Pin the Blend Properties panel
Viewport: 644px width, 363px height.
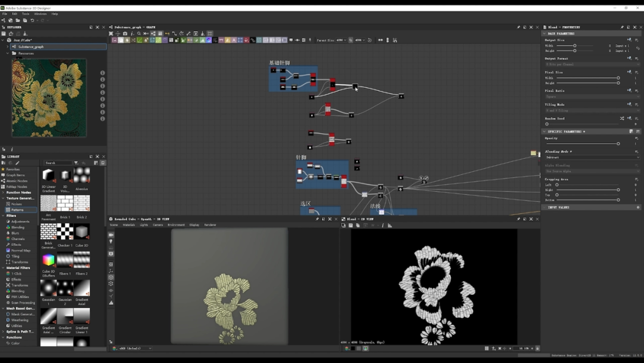point(622,27)
